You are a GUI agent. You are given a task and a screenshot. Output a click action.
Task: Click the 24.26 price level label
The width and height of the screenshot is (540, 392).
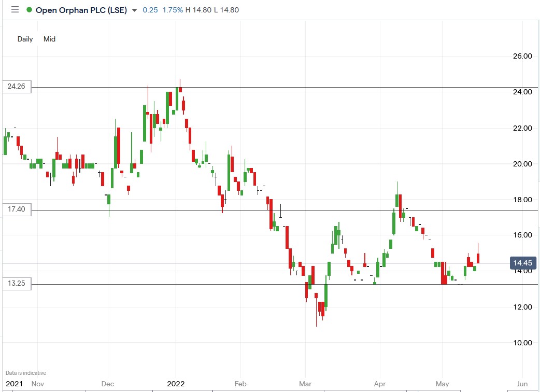point(16,87)
